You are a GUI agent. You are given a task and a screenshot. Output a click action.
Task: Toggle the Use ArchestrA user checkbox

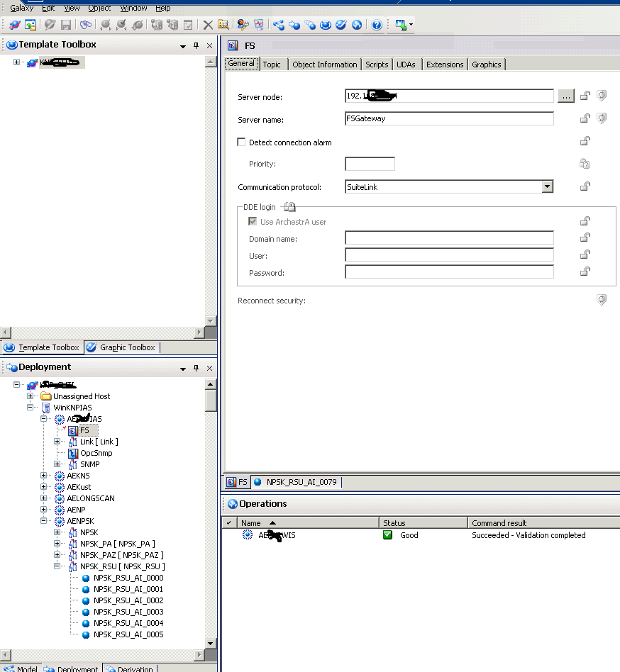click(x=253, y=222)
